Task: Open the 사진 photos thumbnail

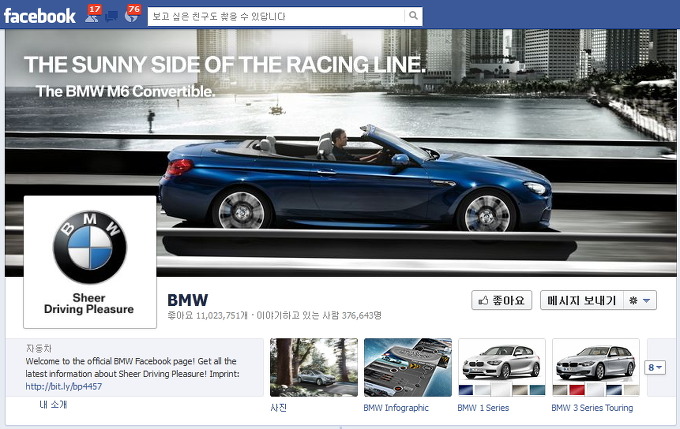Action: click(x=313, y=367)
